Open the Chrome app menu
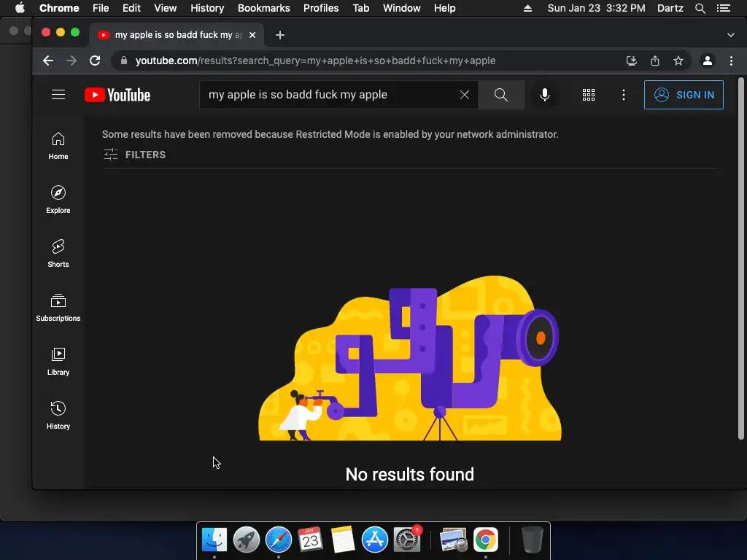 tap(59, 8)
